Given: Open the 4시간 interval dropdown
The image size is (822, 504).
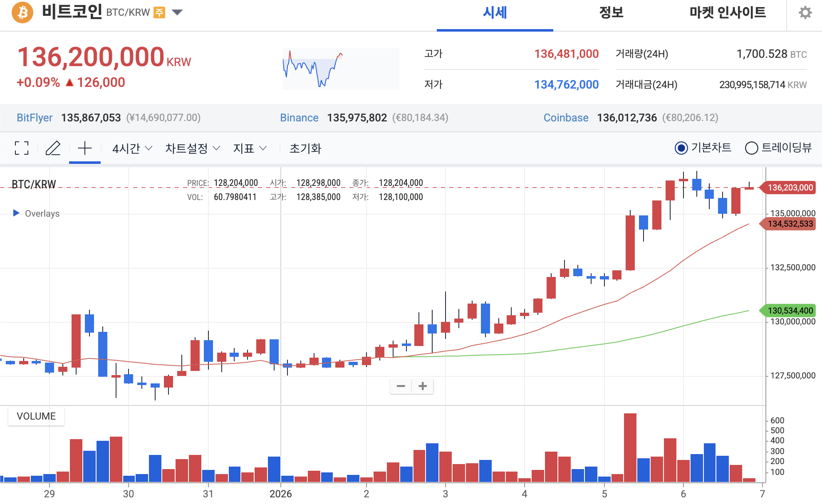Looking at the screenshot, I should point(132,148).
